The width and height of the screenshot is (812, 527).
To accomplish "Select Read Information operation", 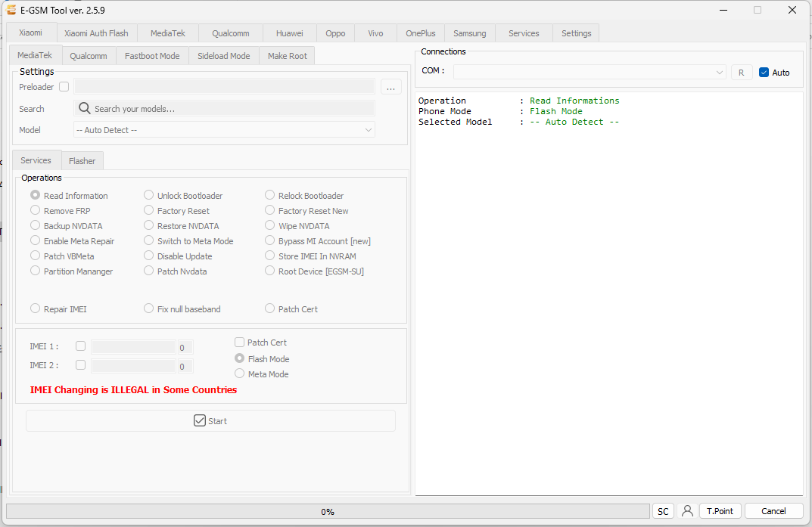I will point(36,194).
